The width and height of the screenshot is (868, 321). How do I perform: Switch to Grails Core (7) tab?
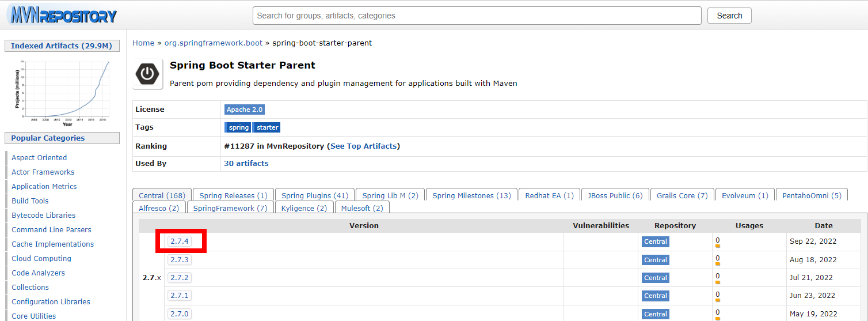click(x=682, y=195)
